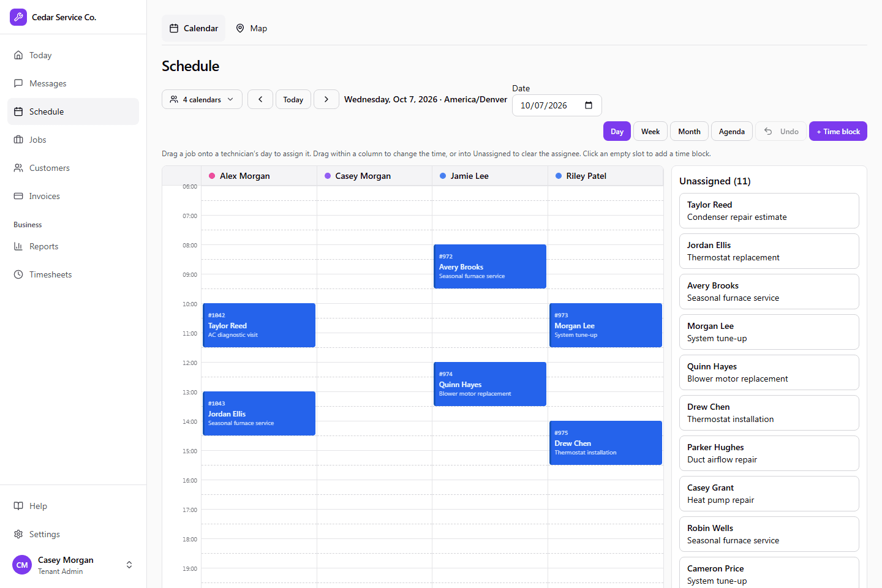
Task: Go to the next day arrow
Action: click(x=326, y=99)
